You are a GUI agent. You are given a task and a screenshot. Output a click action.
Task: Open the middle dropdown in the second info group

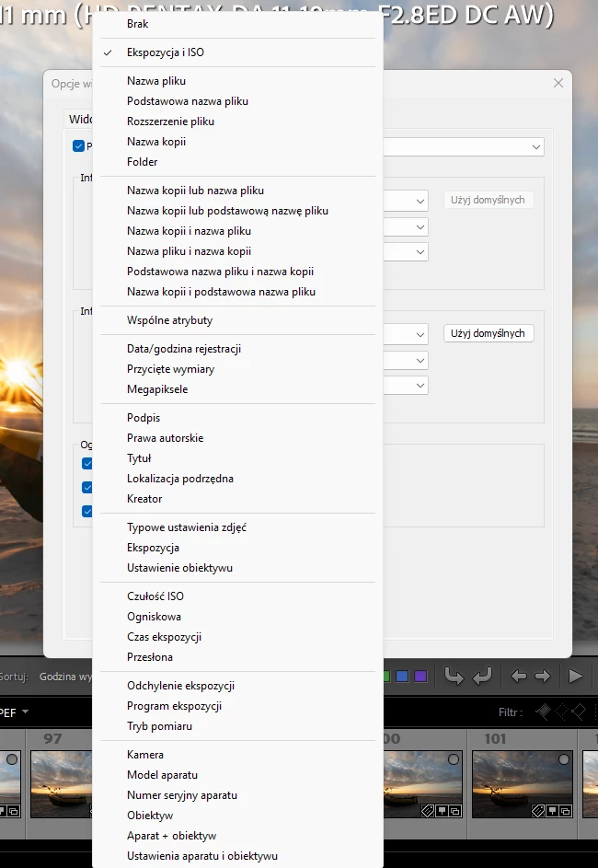coord(406,361)
